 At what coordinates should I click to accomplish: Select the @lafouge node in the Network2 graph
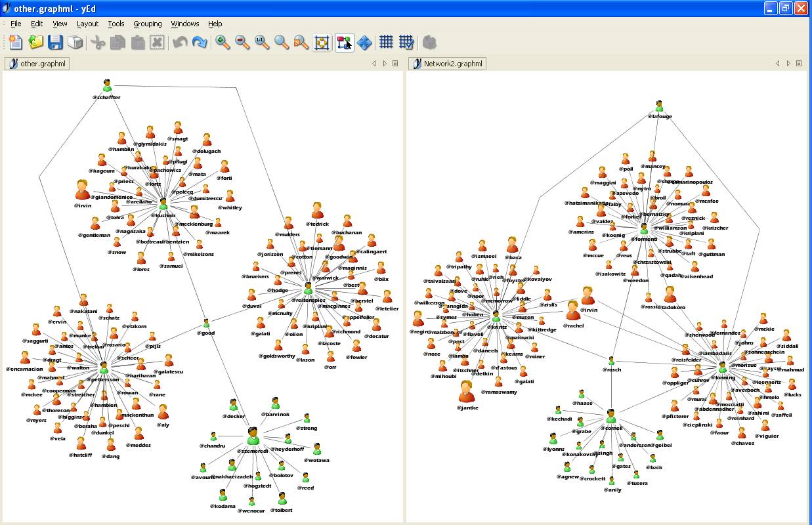[x=659, y=106]
